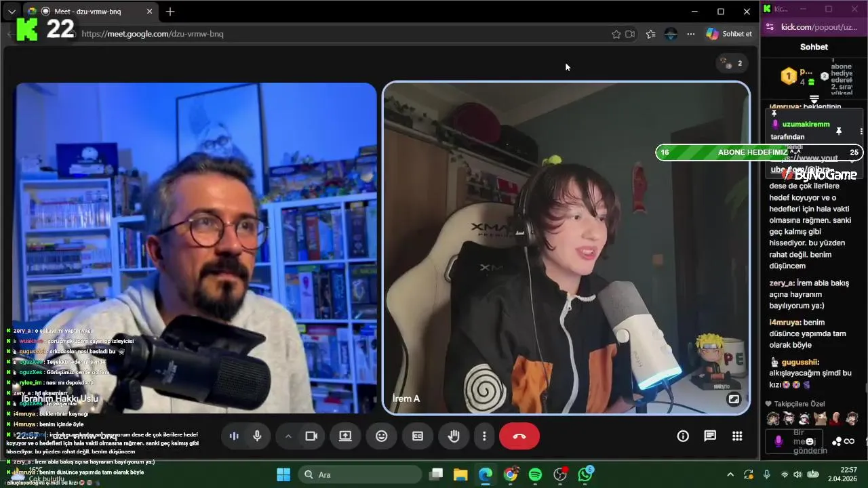The width and height of the screenshot is (868, 488).
Task: Select the Meet dzu-vrmw-bnq tab
Action: pyautogui.click(x=90, y=12)
